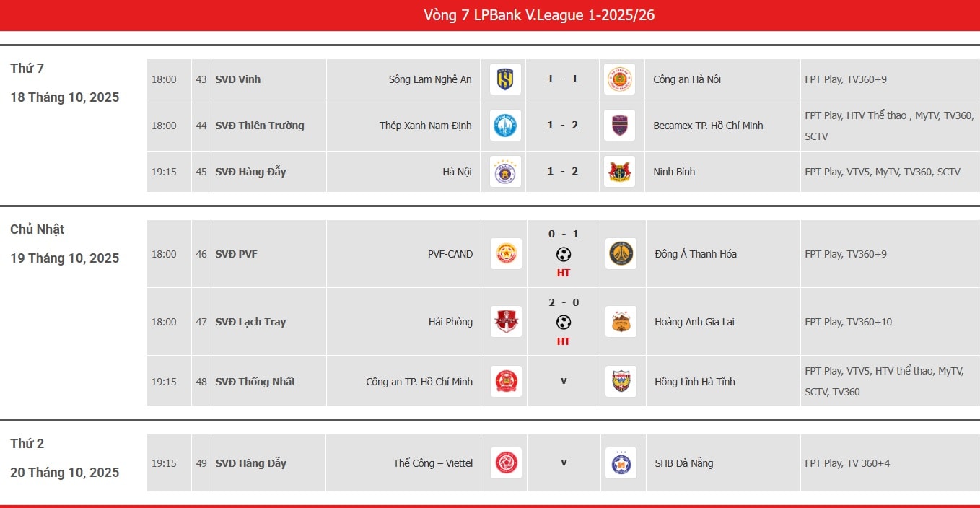Image resolution: width=980 pixels, height=508 pixels.
Task: Click the Công an TP. Hồ Chí Minh name
Action: coord(419,382)
